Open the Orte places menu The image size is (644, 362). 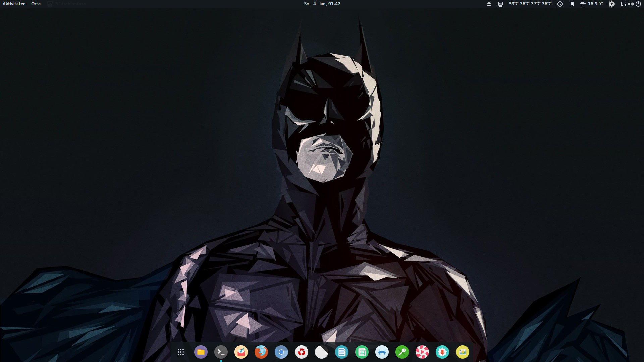36,4
